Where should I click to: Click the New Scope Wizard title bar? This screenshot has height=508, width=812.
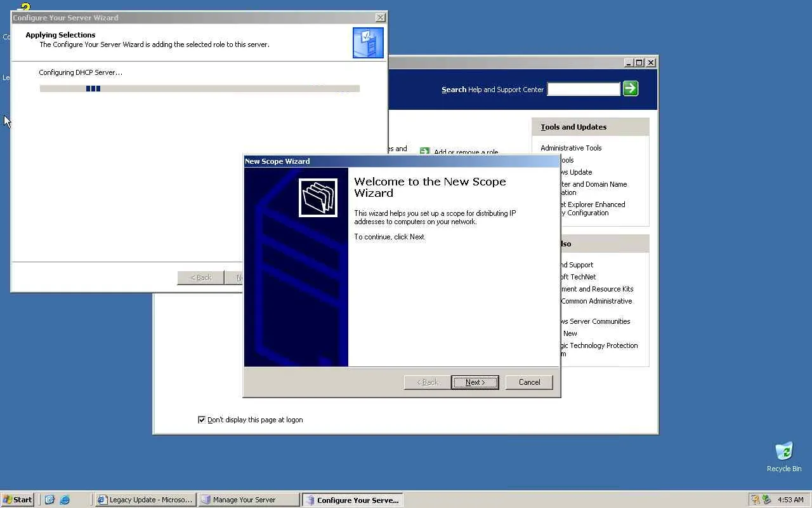(402, 161)
